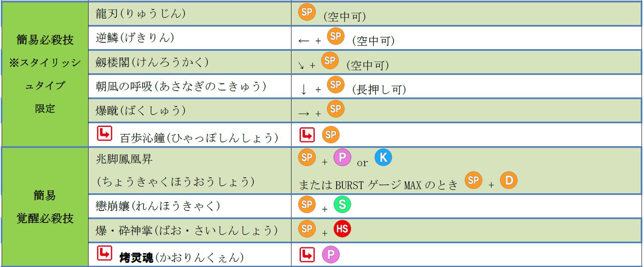Select the pink P icon in 烤灵魂 row
The image size is (644, 267).
331,255
